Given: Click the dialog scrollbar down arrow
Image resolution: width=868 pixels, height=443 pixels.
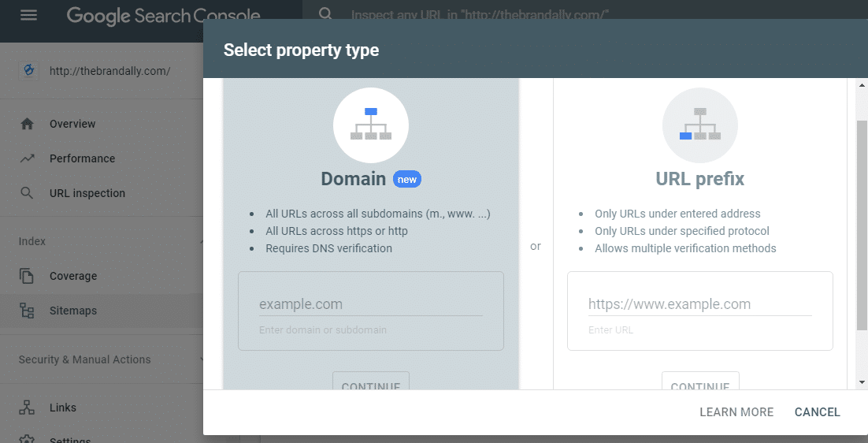Looking at the screenshot, I should click(862, 382).
